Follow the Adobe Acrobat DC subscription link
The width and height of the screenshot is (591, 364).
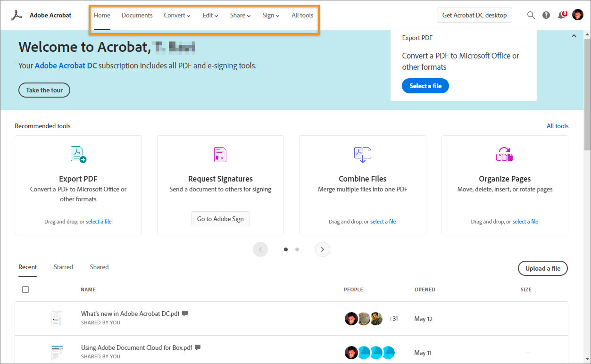pos(66,66)
